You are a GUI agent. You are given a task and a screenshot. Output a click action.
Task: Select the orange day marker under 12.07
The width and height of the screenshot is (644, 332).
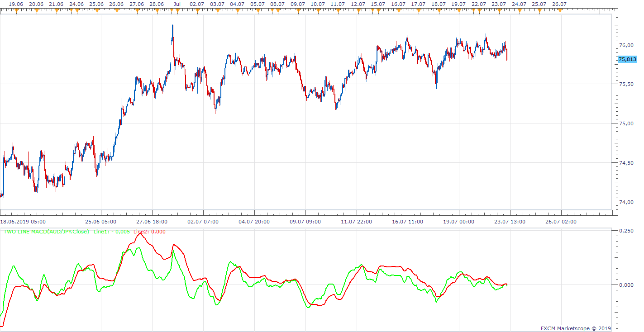[358, 11]
